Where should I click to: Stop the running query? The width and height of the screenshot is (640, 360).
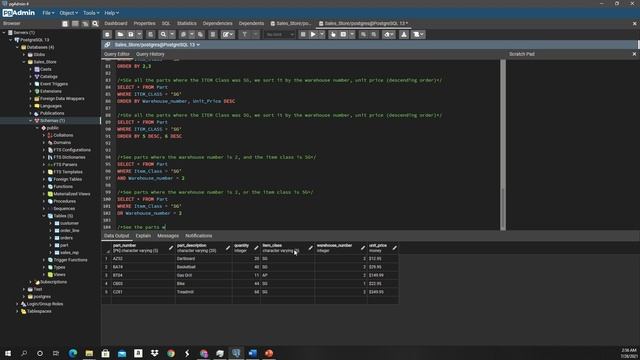coord(303,35)
